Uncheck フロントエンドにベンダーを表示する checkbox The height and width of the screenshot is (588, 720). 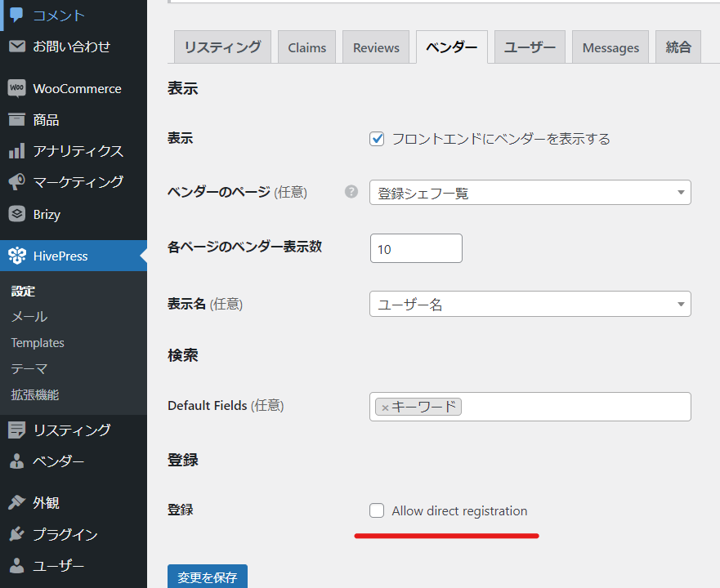tap(377, 139)
